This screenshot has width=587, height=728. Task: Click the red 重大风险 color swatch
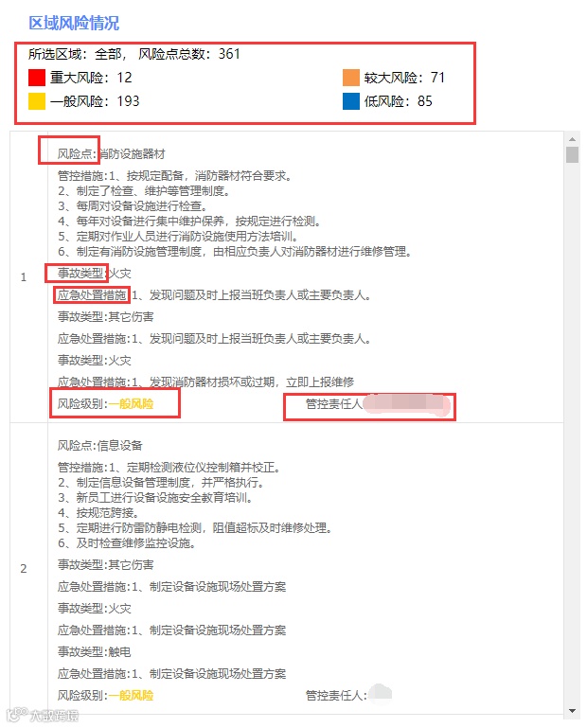click(x=37, y=78)
